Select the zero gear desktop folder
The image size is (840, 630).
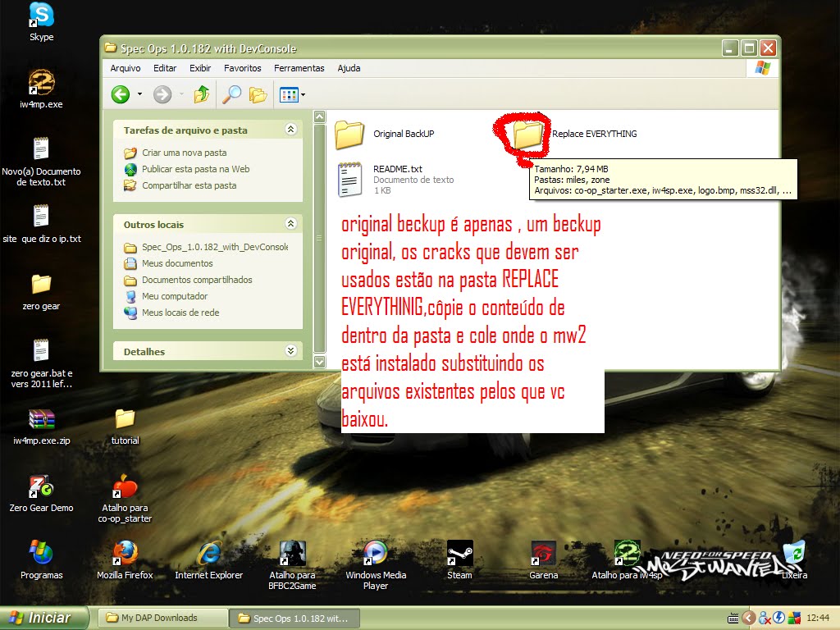(41, 291)
